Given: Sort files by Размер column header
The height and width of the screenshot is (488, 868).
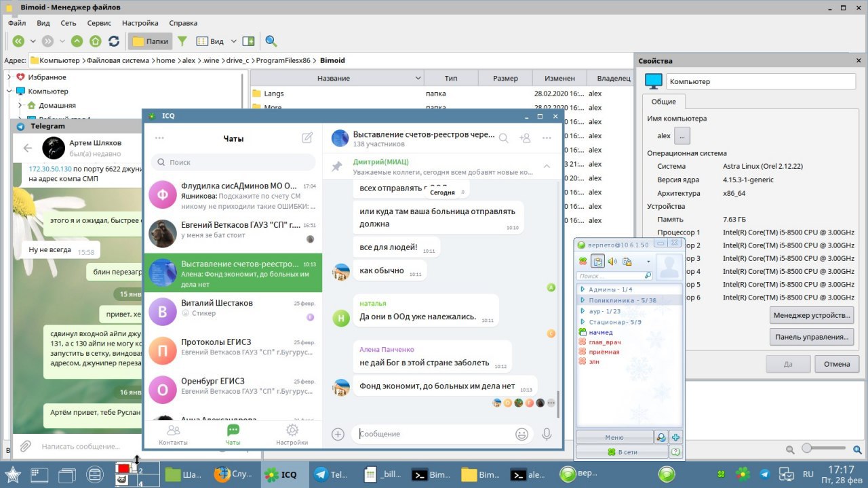Looking at the screenshot, I should [505, 79].
